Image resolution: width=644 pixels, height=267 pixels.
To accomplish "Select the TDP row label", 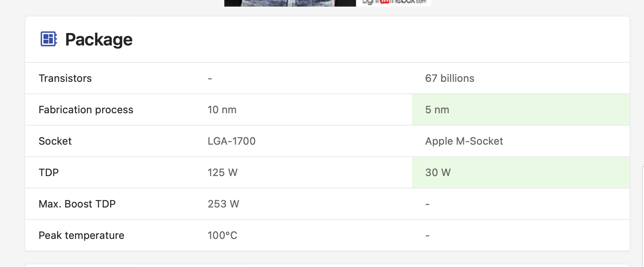I will click(x=48, y=172).
